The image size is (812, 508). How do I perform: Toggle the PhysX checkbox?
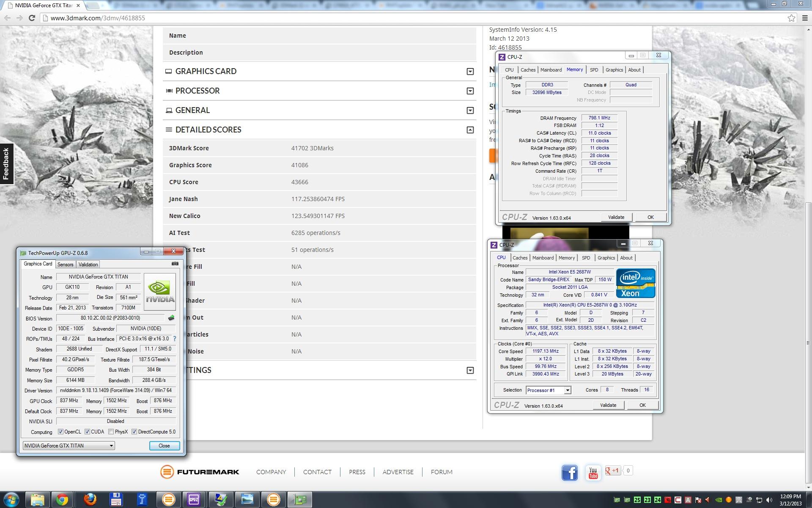click(x=111, y=432)
